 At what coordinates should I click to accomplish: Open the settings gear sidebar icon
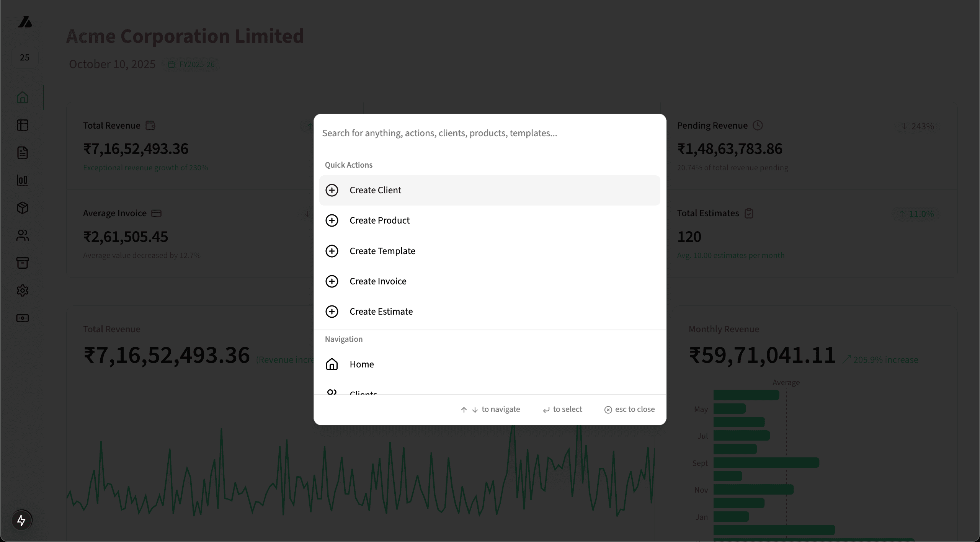[x=23, y=291]
